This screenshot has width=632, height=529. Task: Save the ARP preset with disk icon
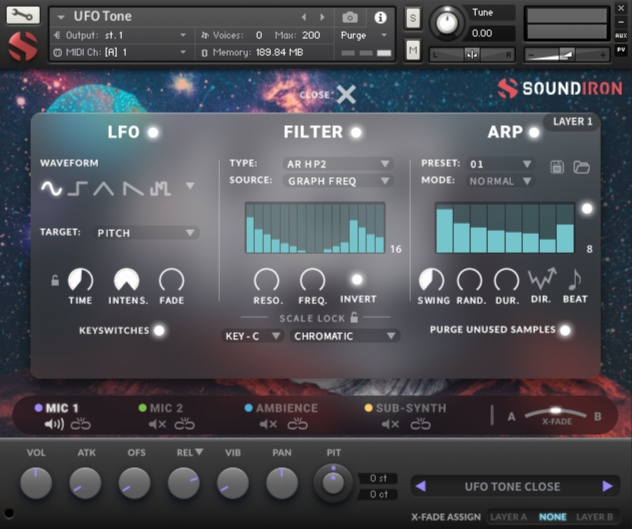[x=557, y=167]
